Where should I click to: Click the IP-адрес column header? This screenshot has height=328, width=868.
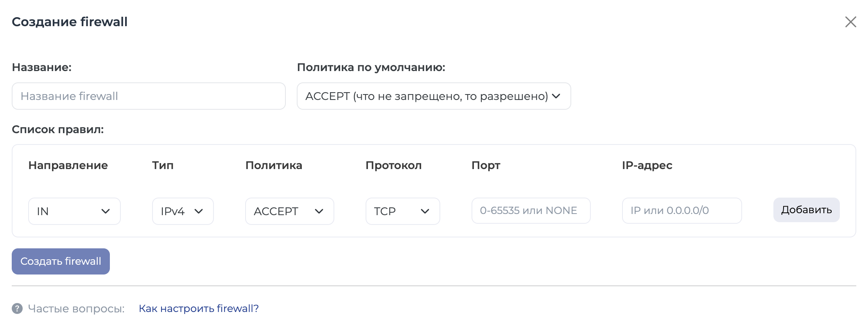click(647, 165)
